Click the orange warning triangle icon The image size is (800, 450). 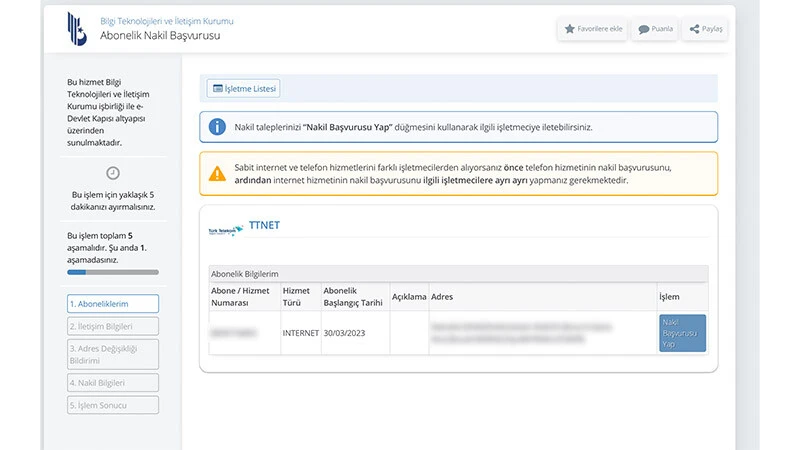click(217, 174)
